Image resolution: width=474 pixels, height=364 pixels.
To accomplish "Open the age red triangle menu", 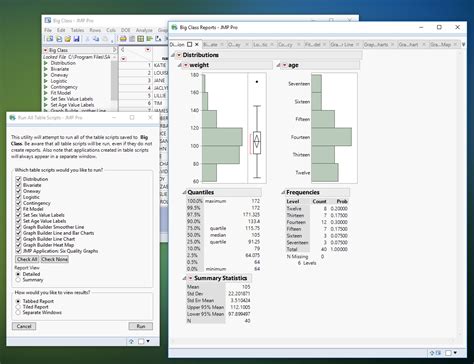I will point(284,65).
